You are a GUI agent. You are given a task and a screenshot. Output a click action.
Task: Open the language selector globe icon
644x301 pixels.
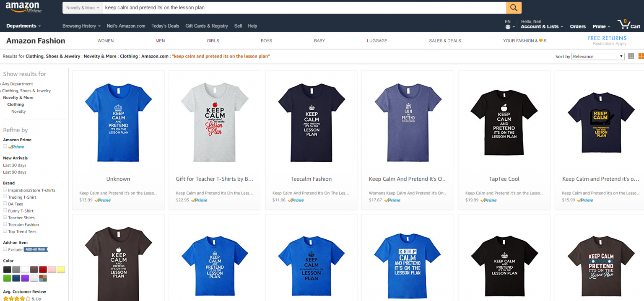click(x=508, y=26)
